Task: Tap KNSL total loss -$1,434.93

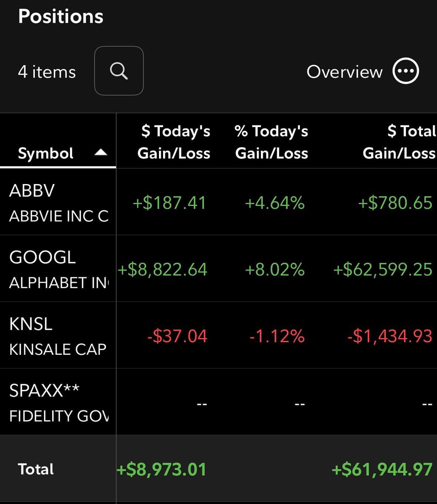Action: pyautogui.click(x=390, y=336)
